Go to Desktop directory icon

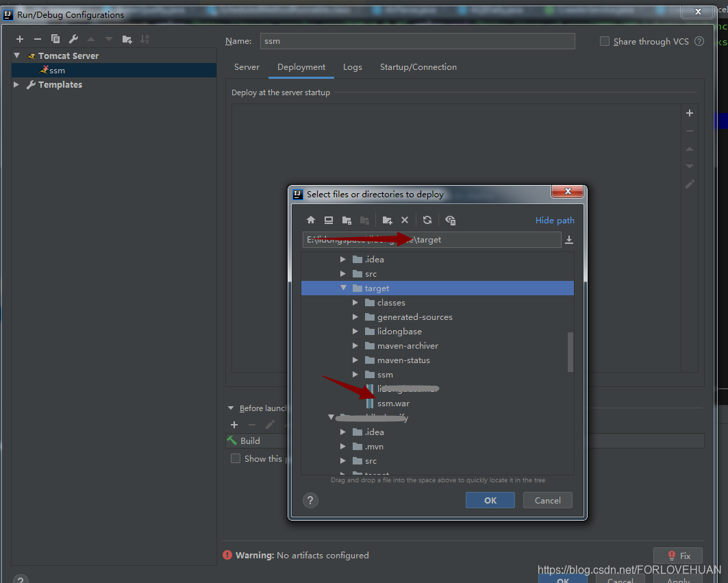[329, 220]
